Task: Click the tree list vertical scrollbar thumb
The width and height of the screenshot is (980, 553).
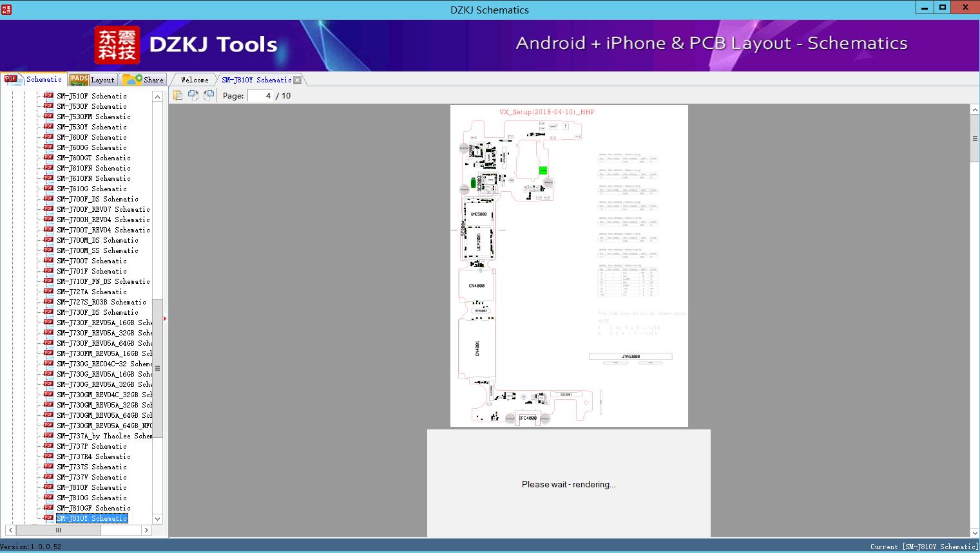Action: 157,368
